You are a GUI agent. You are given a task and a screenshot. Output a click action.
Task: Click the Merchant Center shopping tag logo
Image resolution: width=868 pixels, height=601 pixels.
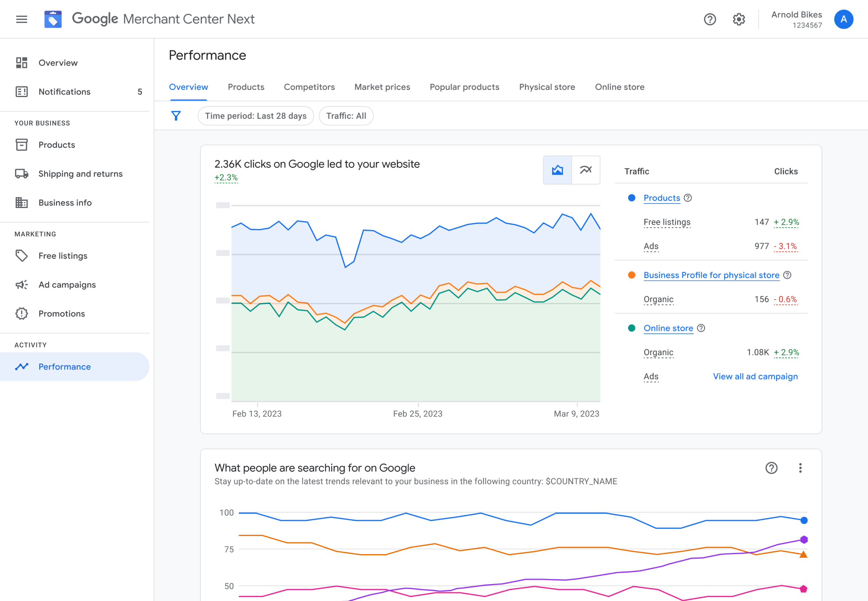[53, 19]
